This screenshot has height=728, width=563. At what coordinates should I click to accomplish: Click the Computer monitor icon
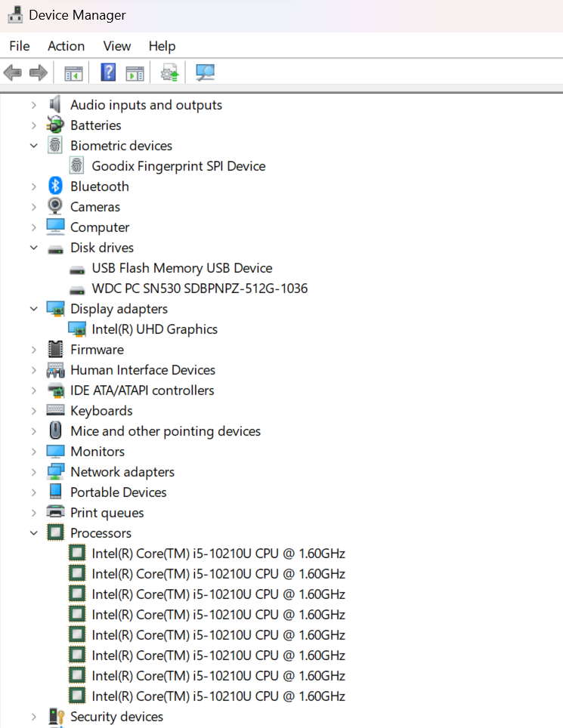[x=55, y=227]
